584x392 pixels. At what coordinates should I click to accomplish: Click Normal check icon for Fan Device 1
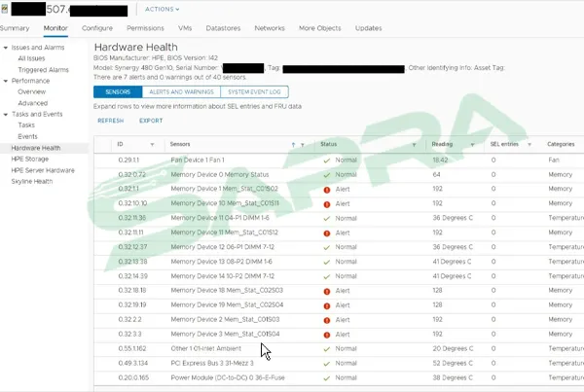pyautogui.click(x=327, y=160)
